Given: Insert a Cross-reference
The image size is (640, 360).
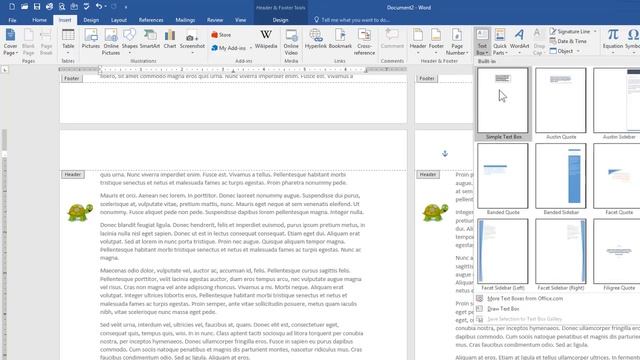Looking at the screenshot, I should tap(364, 42).
